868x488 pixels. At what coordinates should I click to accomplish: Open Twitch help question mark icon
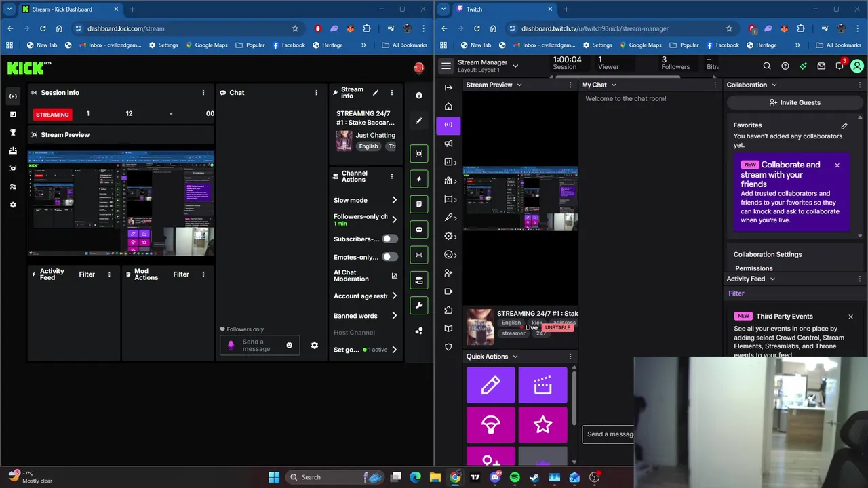(785, 66)
